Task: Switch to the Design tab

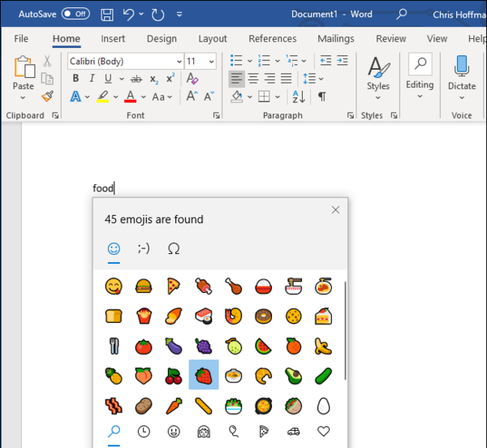Action: (x=162, y=38)
